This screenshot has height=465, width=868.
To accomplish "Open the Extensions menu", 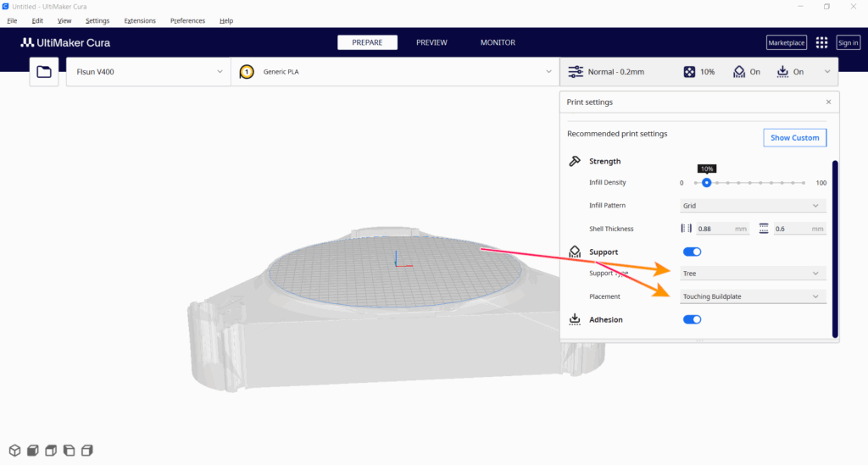I will pyautogui.click(x=140, y=20).
